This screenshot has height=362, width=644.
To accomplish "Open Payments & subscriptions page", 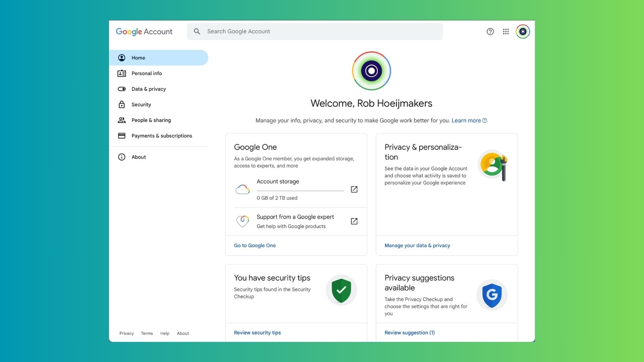I will point(162,136).
